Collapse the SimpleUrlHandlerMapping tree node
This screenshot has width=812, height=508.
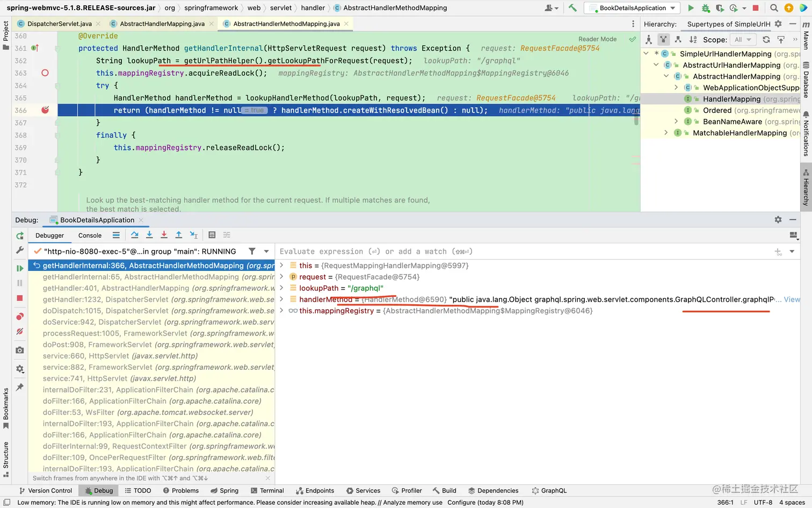646,54
